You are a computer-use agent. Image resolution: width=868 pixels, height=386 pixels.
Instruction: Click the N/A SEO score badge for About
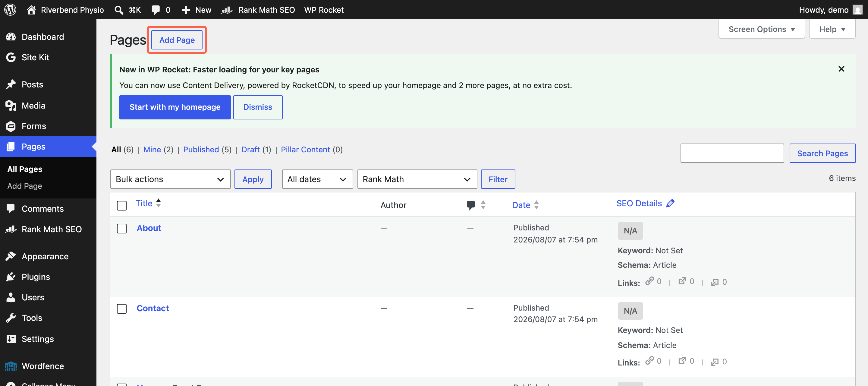tap(630, 231)
